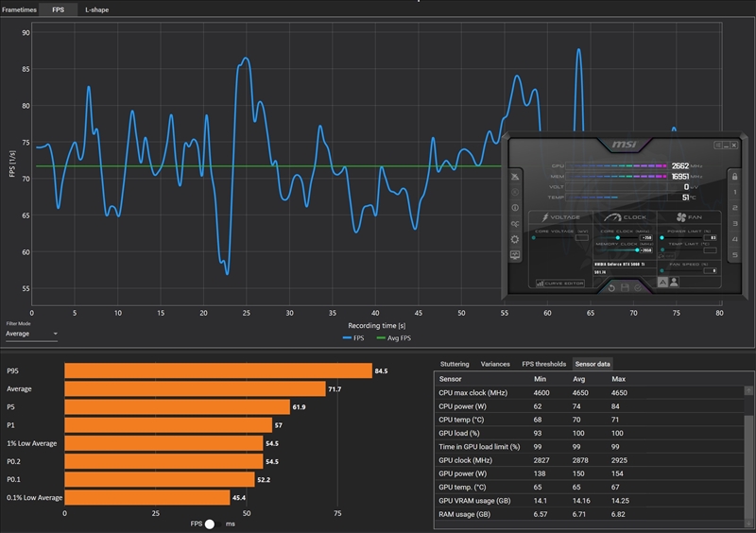Toggle the Avg FPS series in legend
This screenshot has height=533, width=756.
(x=395, y=337)
